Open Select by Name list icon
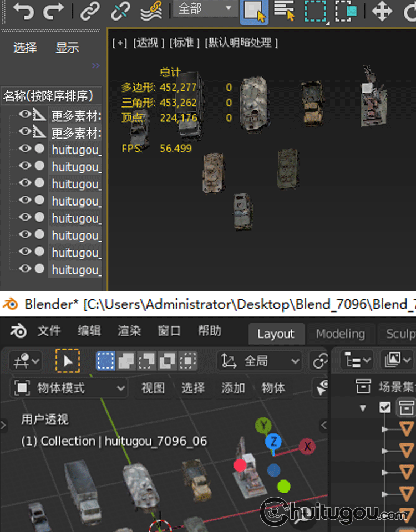The image size is (416, 532). pyautogui.click(x=284, y=11)
